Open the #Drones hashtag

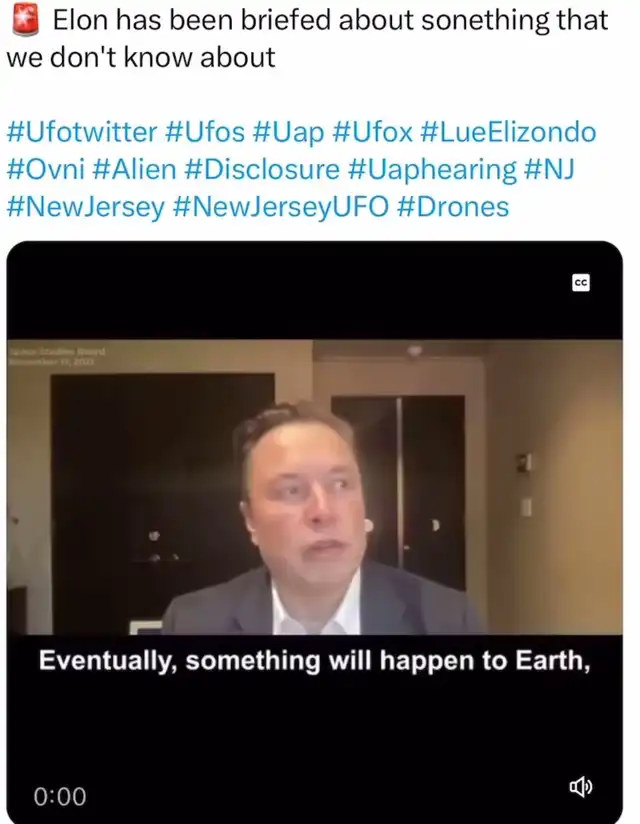click(x=453, y=207)
